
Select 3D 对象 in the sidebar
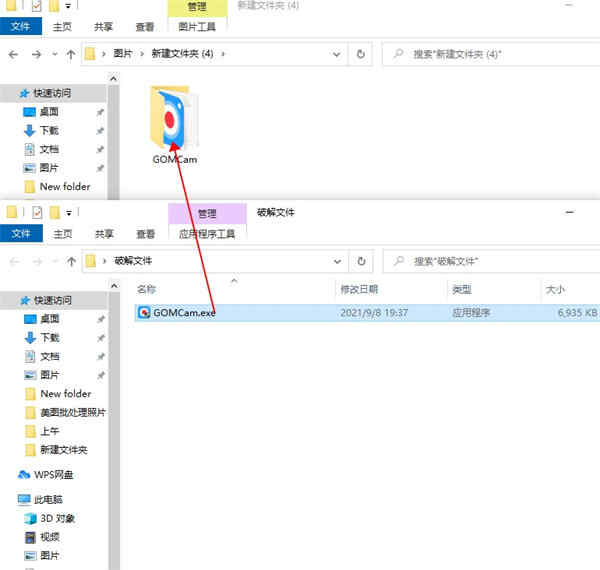[57, 518]
